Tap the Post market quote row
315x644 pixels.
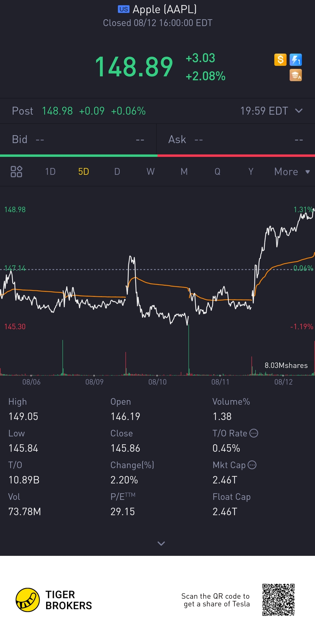157,111
